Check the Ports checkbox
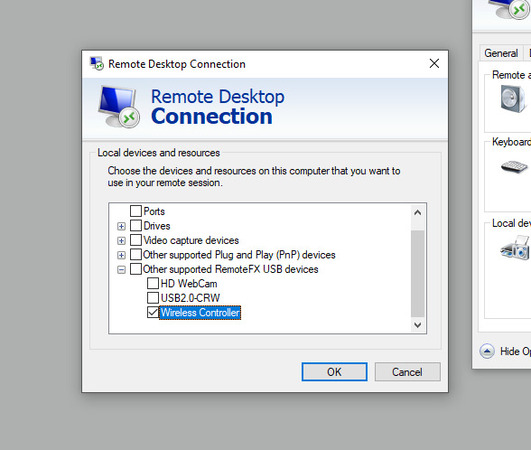531x450 pixels. (x=136, y=211)
